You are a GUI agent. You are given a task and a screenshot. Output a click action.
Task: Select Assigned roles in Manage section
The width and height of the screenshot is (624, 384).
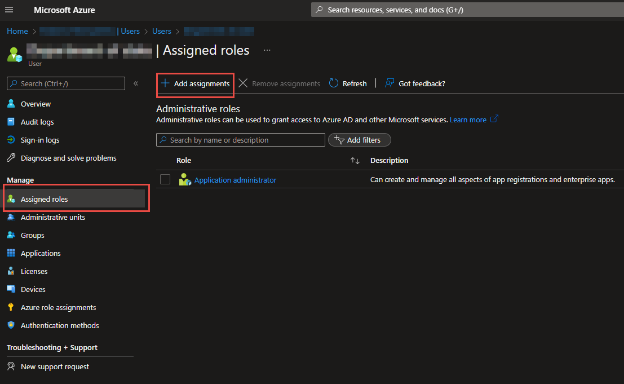point(76,199)
